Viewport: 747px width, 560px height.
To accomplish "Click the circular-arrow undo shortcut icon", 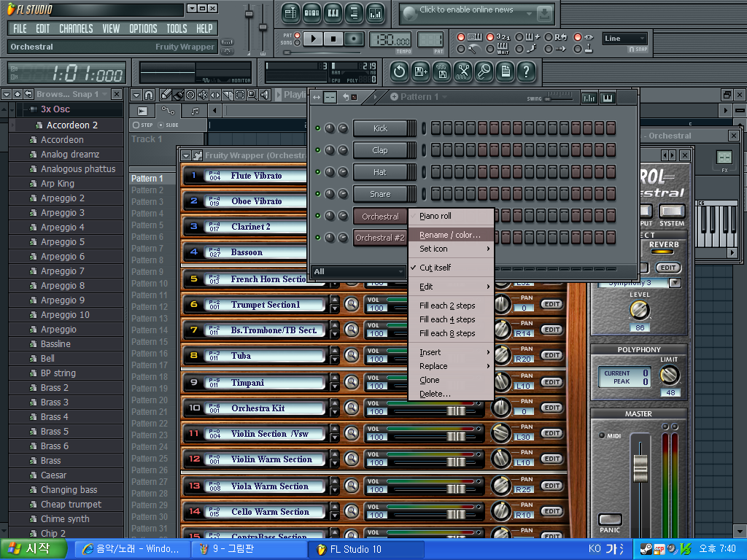I will tap(399, 72).
